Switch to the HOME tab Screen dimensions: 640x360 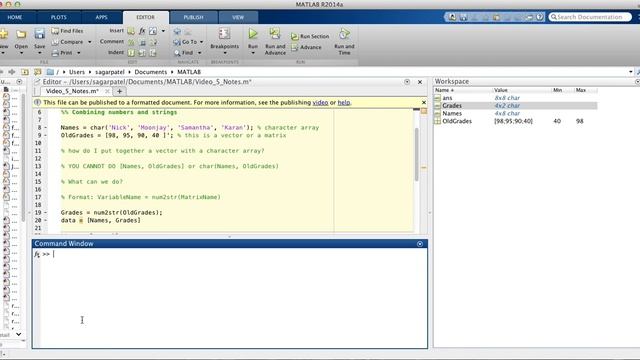click(x=15, y=18)
